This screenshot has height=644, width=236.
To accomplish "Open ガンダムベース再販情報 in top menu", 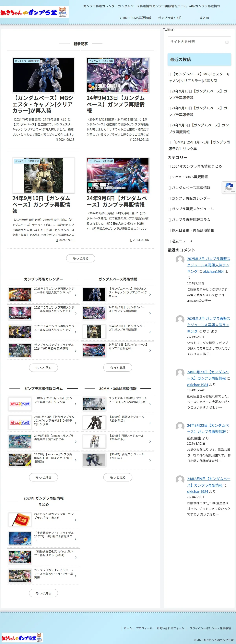I will click(135, 6).
